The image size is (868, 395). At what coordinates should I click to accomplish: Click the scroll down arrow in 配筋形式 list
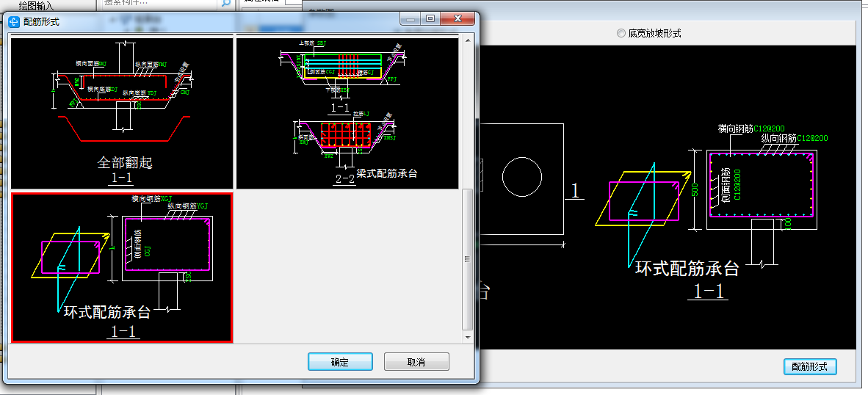coord(468,336)
